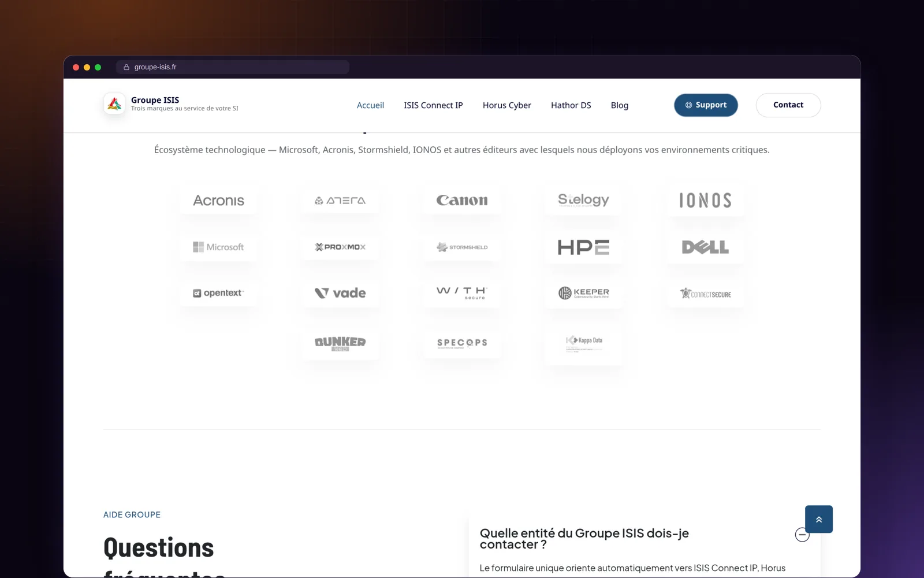Go to the Accueil menu item
This screenshot has width=924, height=578.
370,105
